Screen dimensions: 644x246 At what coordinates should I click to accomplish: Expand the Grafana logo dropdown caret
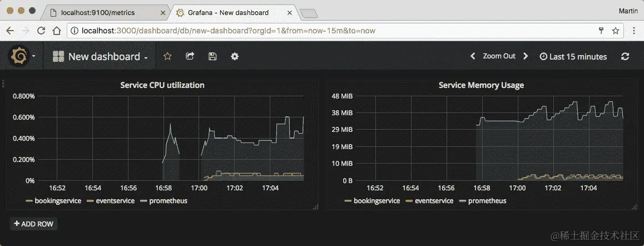click(x=34, y=56)
